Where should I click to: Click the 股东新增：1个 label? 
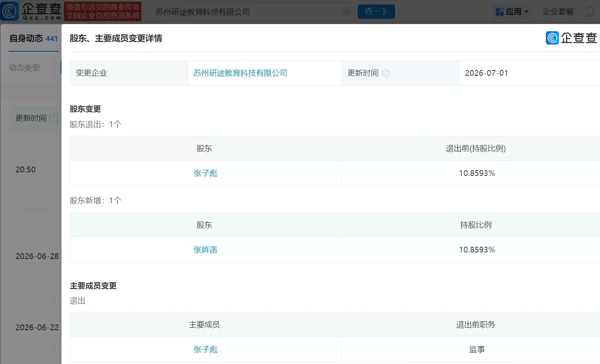click(x=95, y=200)
